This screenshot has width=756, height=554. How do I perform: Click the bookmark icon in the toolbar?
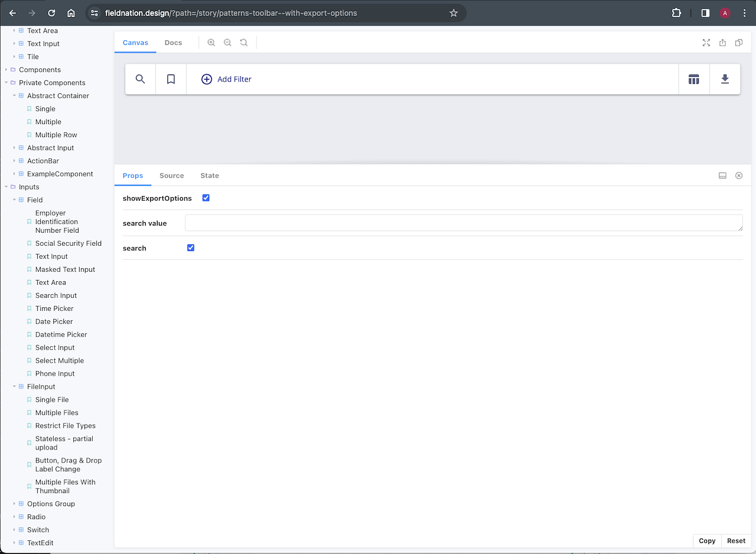coord(171,79)
